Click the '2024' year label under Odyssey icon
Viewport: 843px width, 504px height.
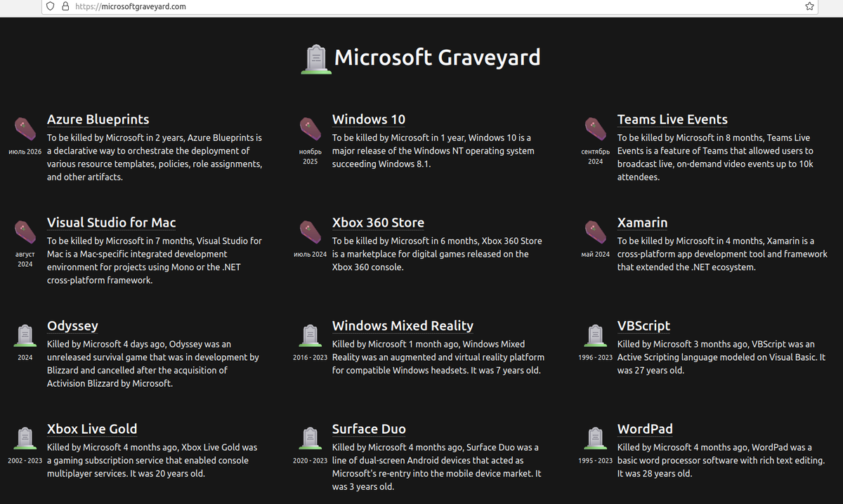pos(25,358)
